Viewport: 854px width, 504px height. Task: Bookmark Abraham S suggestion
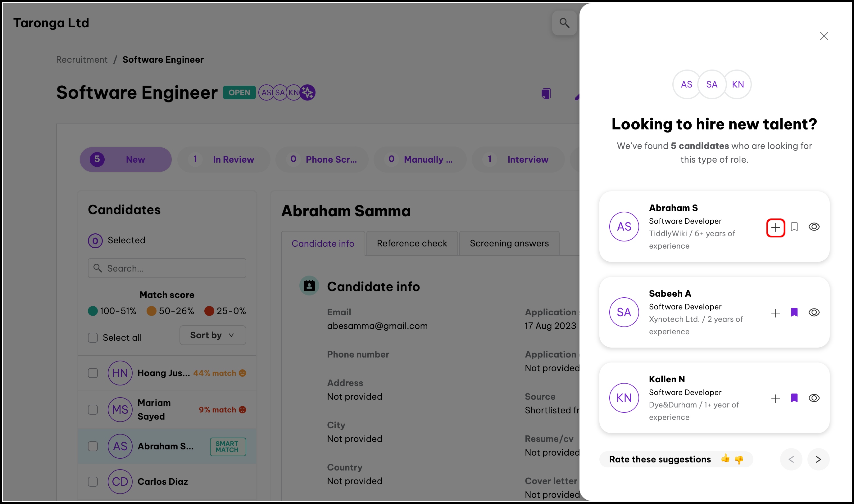794,227
